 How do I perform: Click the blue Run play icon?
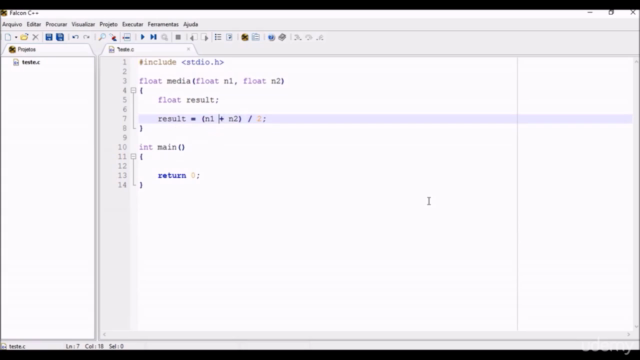pos(142,37)
